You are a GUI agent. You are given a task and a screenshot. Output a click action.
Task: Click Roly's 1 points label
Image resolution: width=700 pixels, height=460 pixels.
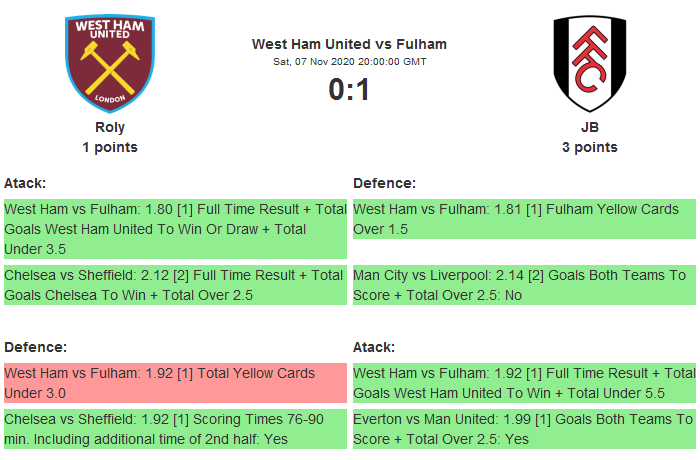pyautogui.click(x=110, y=147)
